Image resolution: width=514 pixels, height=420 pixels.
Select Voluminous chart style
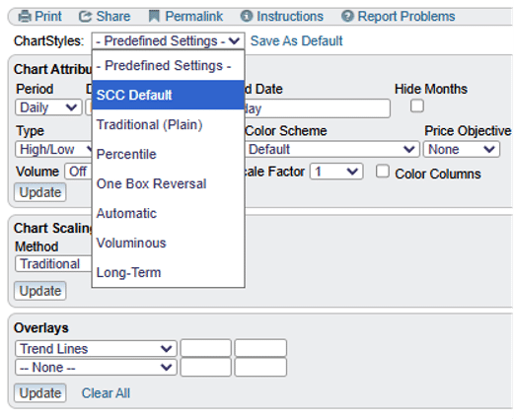(x=169, y=243)
